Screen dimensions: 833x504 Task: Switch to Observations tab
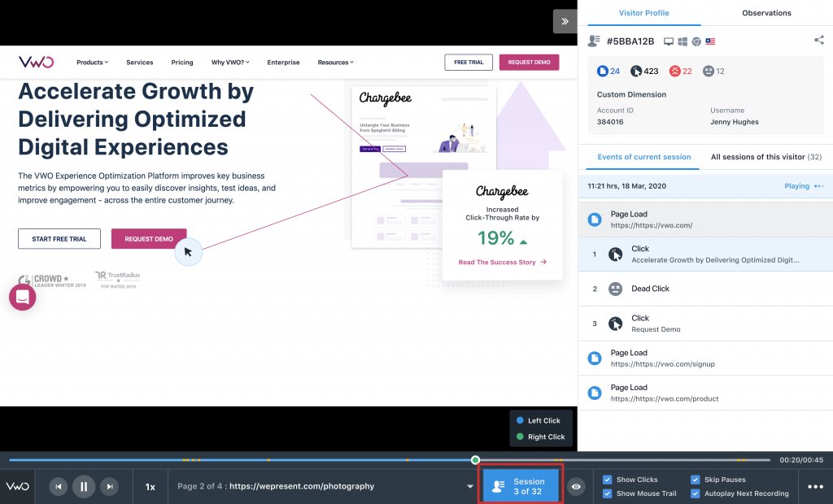pyautogui.click(x=766, y=13)
